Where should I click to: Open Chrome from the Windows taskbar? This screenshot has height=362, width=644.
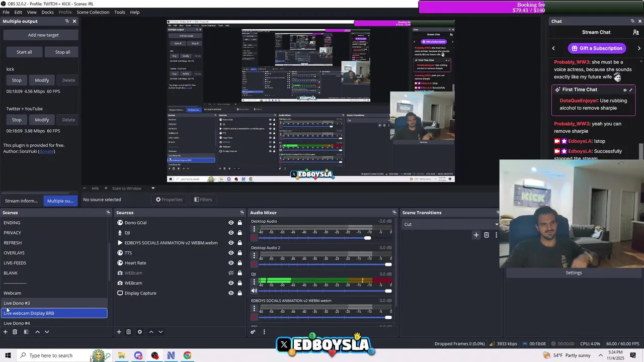pos(187,355)
